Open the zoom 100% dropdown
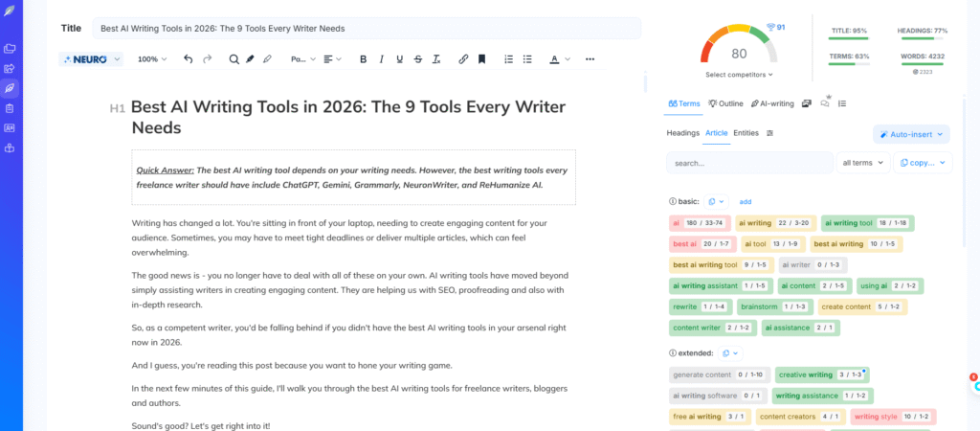This screenshot has height=431, width=980. (152, 59)
